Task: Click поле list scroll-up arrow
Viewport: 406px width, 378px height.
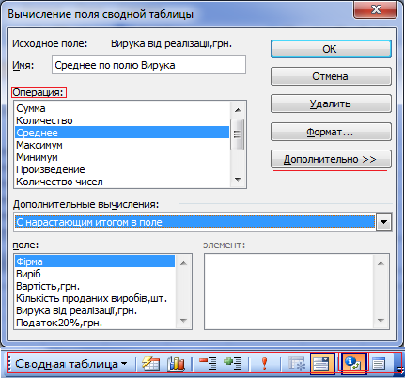Action: [183, 263]
